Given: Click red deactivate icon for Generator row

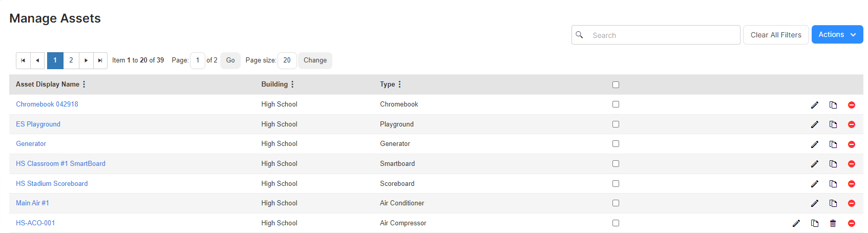Looking at the screenshot, I should coord(852,144).
